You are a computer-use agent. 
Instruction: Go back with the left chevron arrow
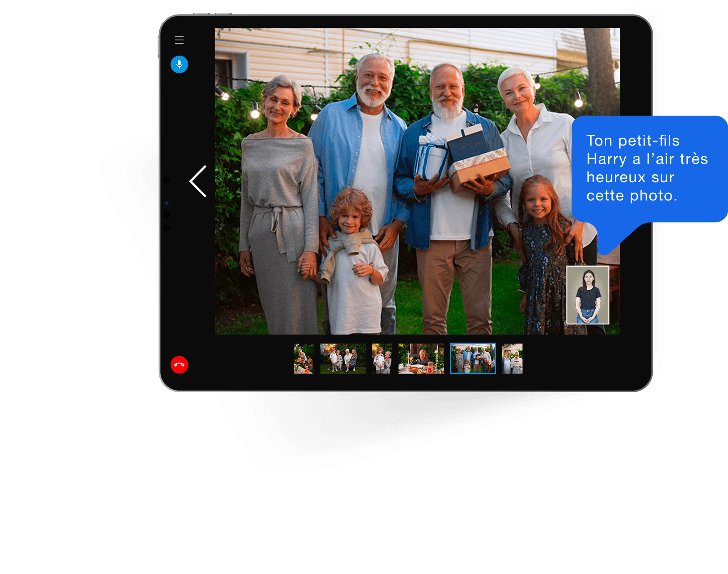coord(198,181)
